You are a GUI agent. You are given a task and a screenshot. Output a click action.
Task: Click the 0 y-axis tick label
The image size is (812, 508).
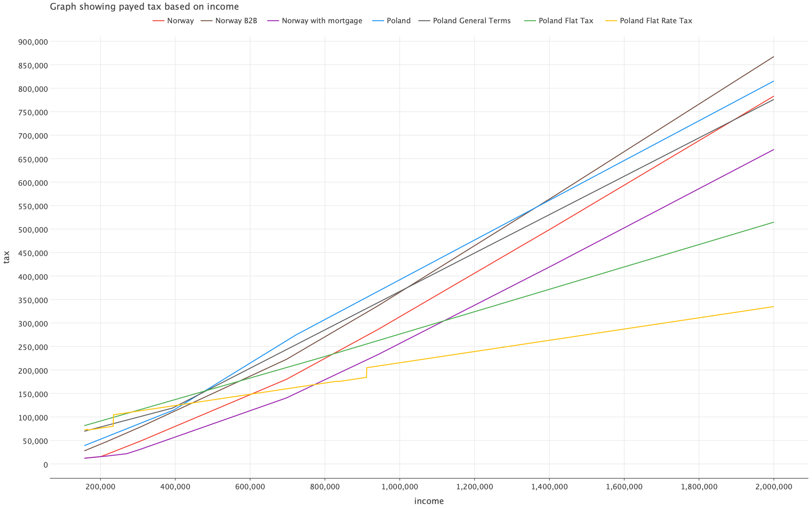46,465
